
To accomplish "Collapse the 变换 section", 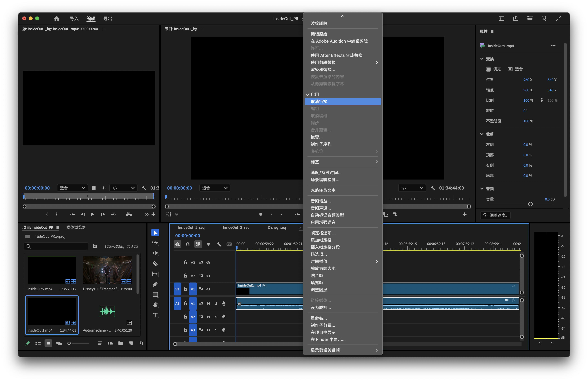I will point(482,59).
